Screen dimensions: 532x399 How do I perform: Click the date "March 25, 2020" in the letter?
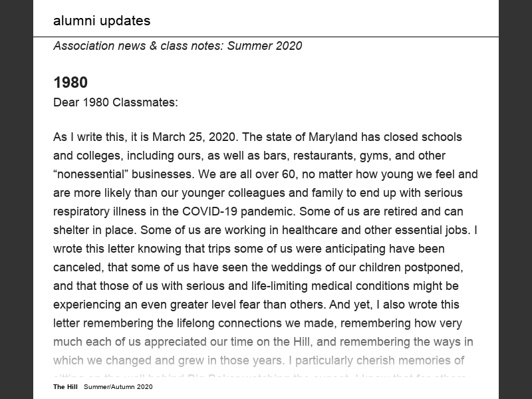tap(194, 137)
